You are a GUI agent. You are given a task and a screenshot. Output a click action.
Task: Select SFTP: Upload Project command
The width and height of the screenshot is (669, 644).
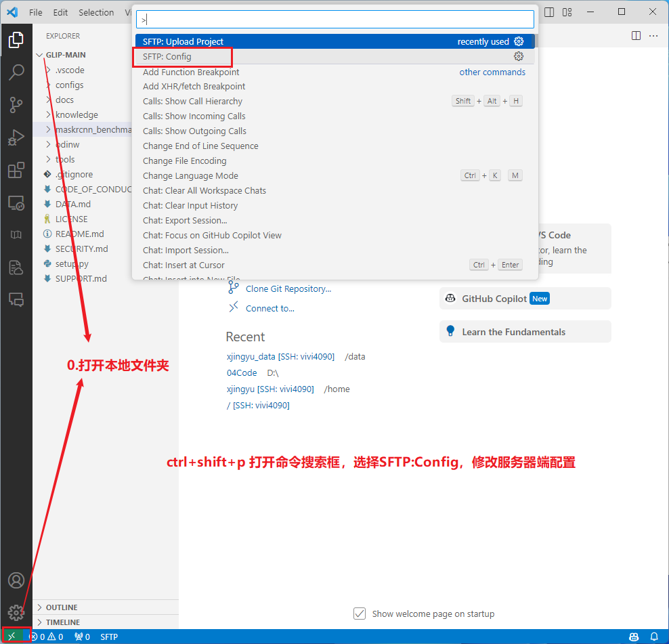coord(335,41)
